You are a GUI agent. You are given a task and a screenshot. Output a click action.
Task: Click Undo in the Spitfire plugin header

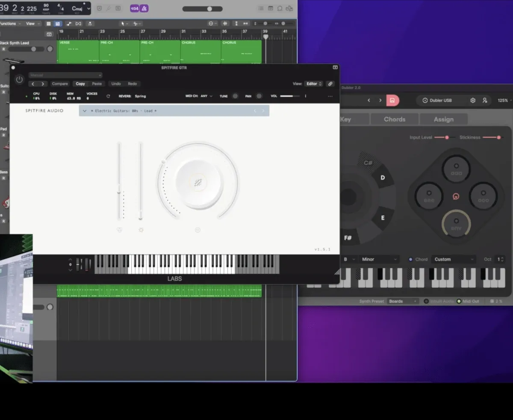pos(116,84)
